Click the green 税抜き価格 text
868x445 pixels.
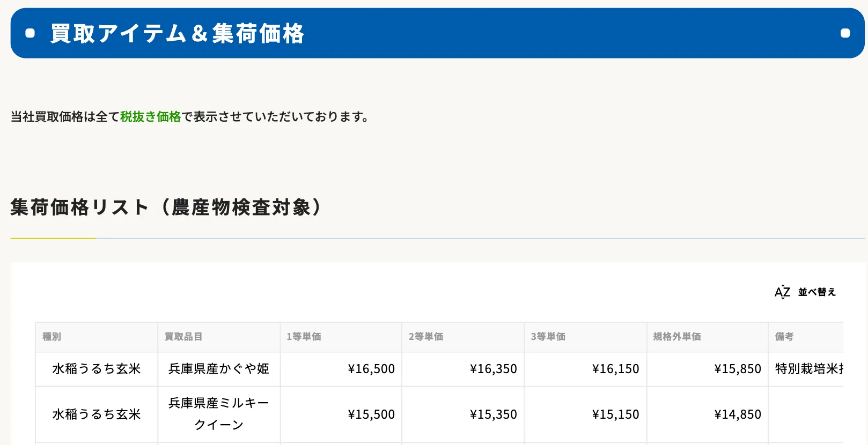pos(150,117)
